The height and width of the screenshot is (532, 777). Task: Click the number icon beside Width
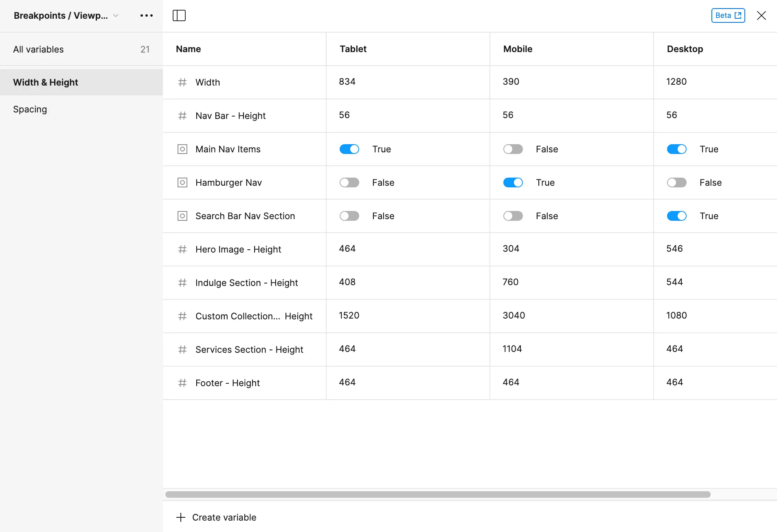point(182,82)
